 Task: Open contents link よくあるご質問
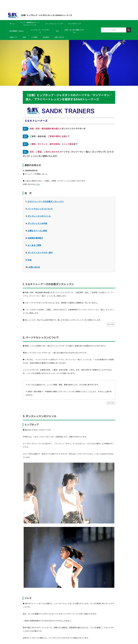(x=34, y=245)
